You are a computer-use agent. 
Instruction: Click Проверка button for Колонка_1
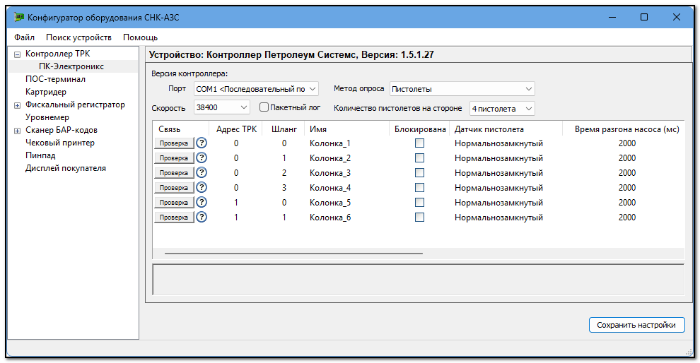click(x=174, y=143)
